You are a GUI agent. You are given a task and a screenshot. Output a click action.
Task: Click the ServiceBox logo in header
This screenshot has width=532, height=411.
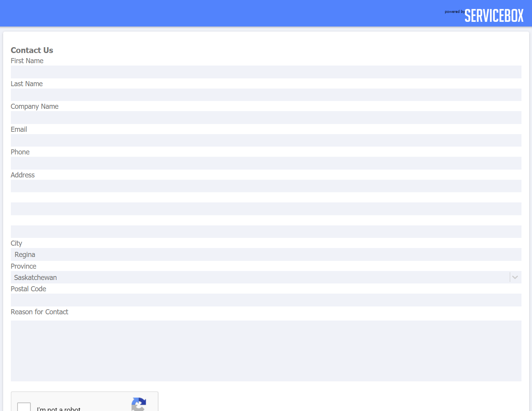coord(494,16)
